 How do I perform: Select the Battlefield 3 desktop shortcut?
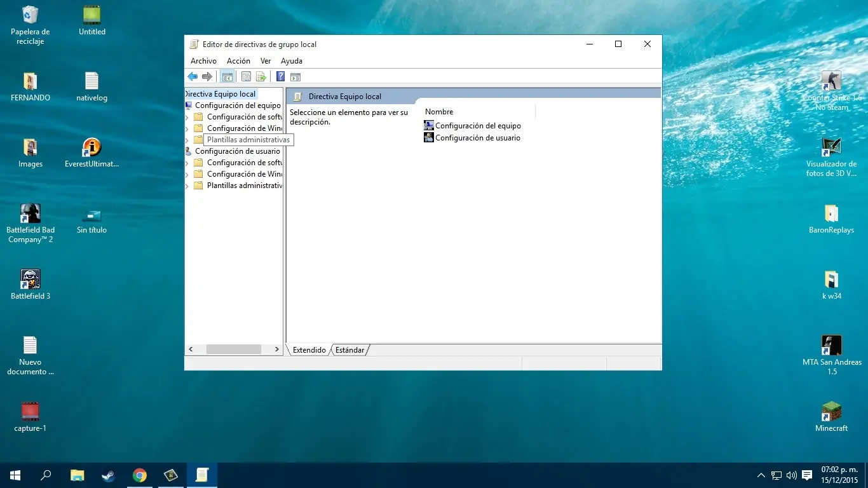point(30,285)
